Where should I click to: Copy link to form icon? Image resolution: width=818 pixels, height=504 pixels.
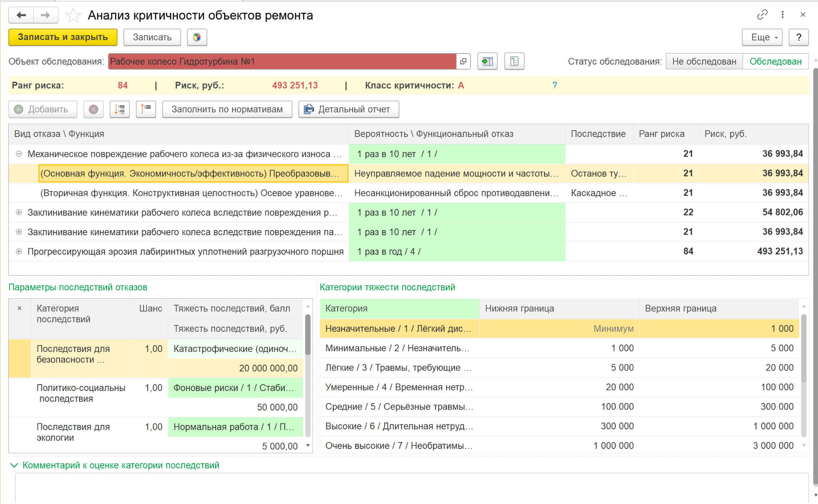click(762, 15)
